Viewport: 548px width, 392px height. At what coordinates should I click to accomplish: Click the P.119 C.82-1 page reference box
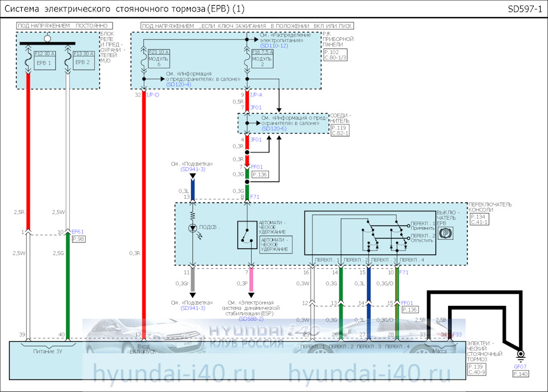(340, 130)
